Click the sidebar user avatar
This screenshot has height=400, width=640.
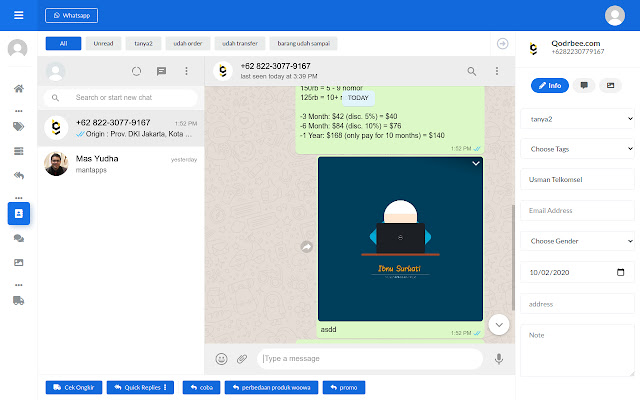point(18,49)
